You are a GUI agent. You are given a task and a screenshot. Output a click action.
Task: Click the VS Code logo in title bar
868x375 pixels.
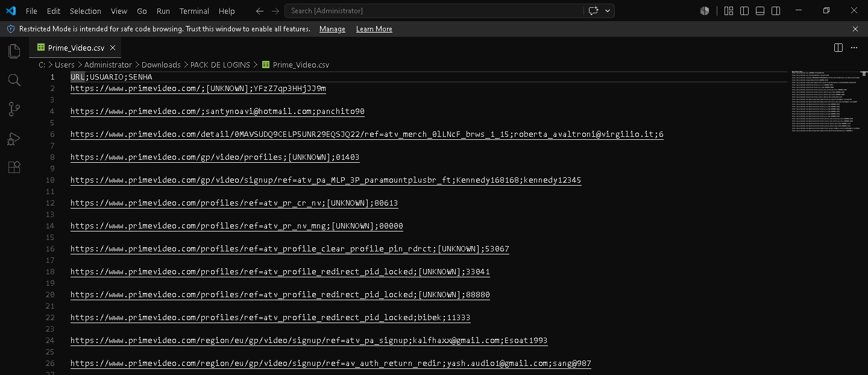tap(10, 11)
